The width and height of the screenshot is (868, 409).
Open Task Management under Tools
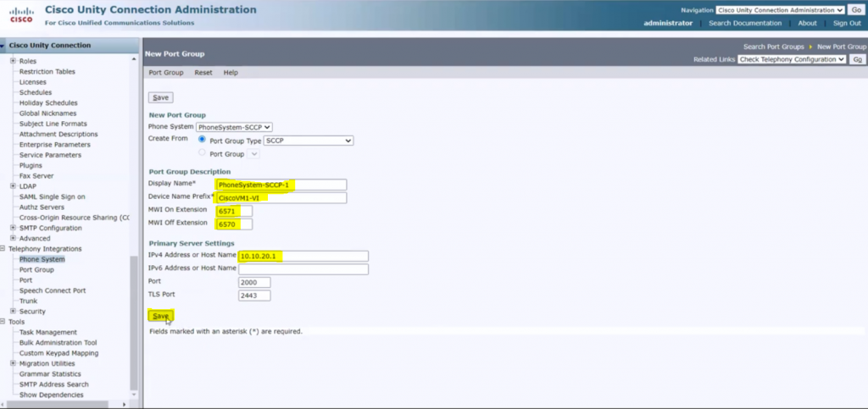click(48, 332)
